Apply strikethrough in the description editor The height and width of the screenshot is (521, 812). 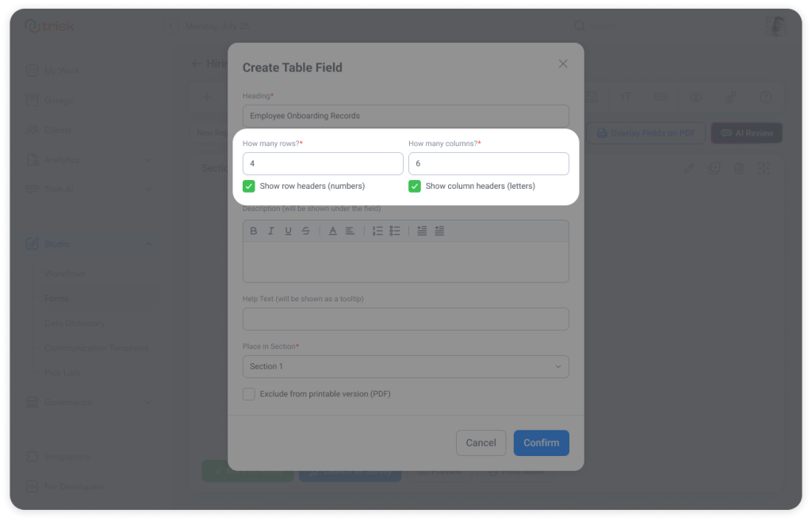(305, 231)
